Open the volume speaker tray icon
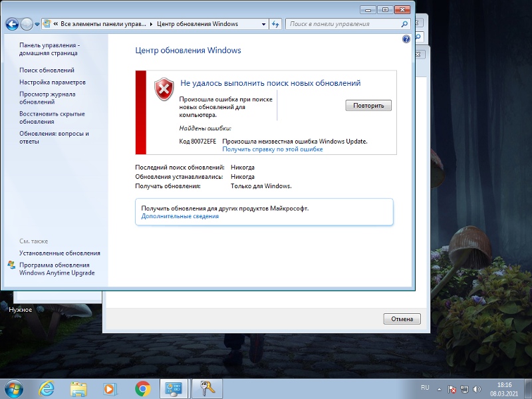 click(x=477, y=389)
